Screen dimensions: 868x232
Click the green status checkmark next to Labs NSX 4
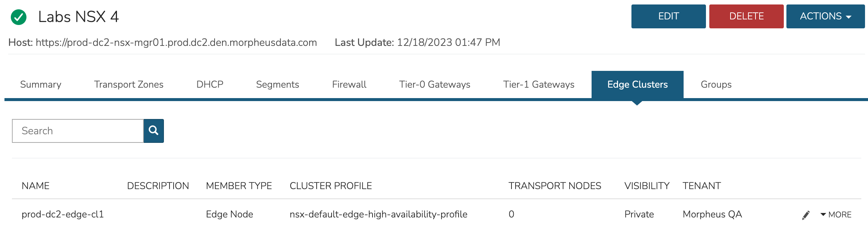tap(18, 16)
